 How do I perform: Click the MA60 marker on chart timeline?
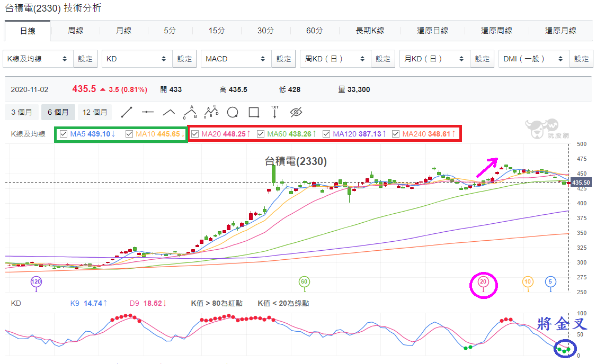[x=304, y=282]
